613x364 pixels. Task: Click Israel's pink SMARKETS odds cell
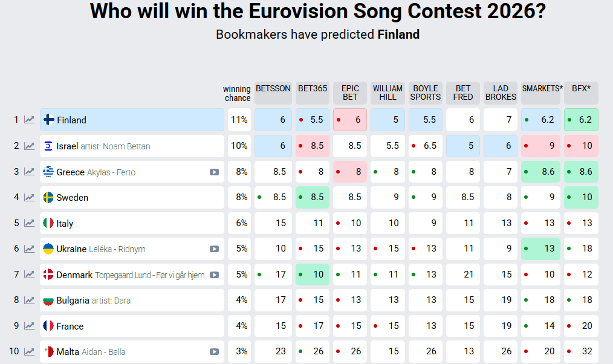coord(541,146)
